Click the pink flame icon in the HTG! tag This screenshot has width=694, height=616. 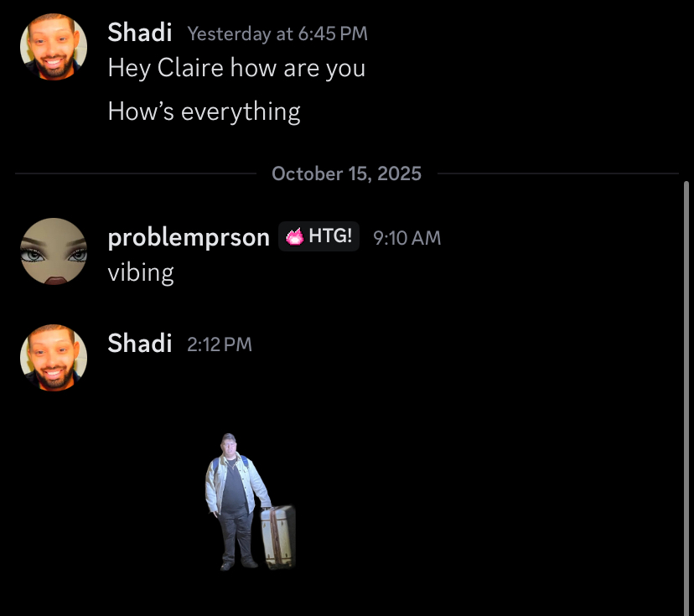coord(295,236)
